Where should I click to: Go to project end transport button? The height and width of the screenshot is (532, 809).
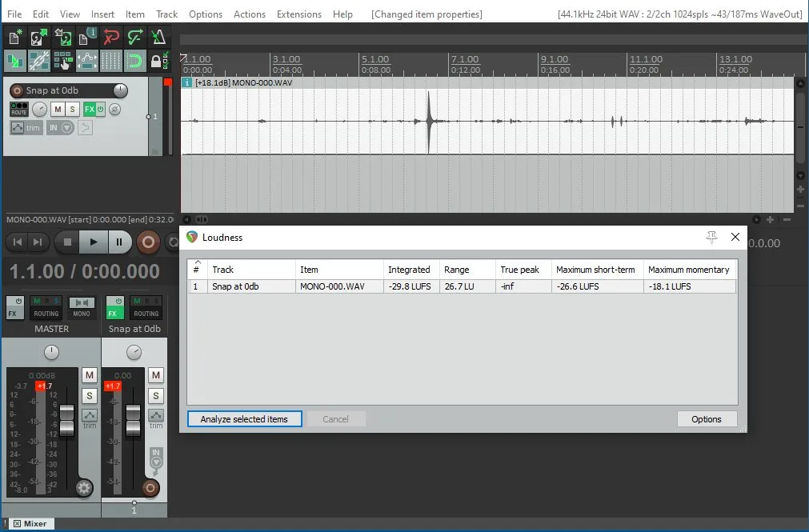point(38,242)
